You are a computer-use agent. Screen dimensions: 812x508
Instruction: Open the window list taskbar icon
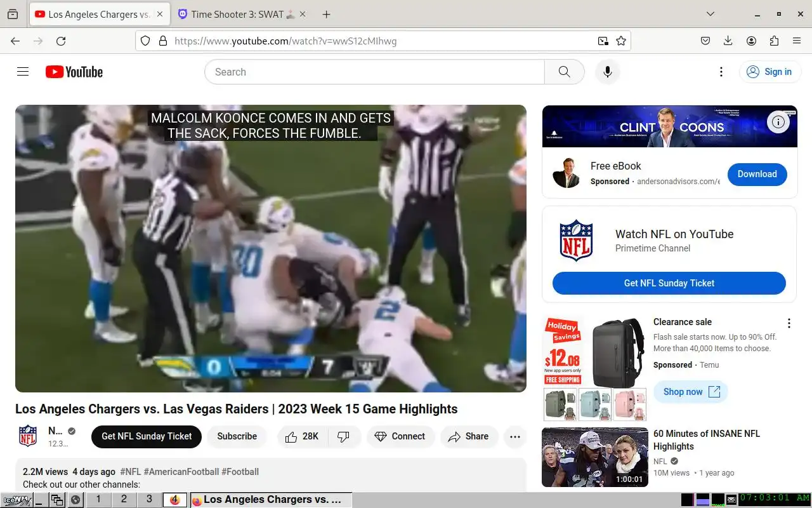(x=57, y=500)
